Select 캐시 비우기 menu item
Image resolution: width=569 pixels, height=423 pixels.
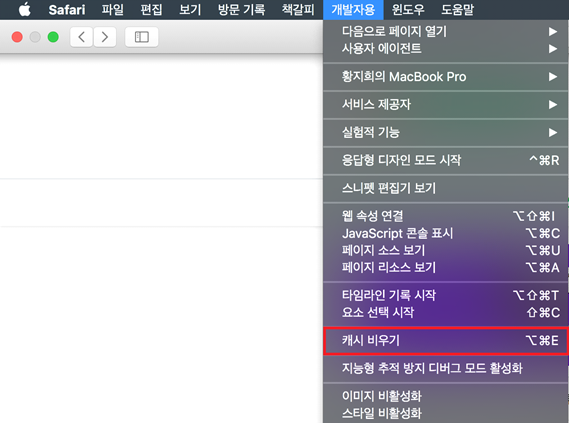coord(445,341)
